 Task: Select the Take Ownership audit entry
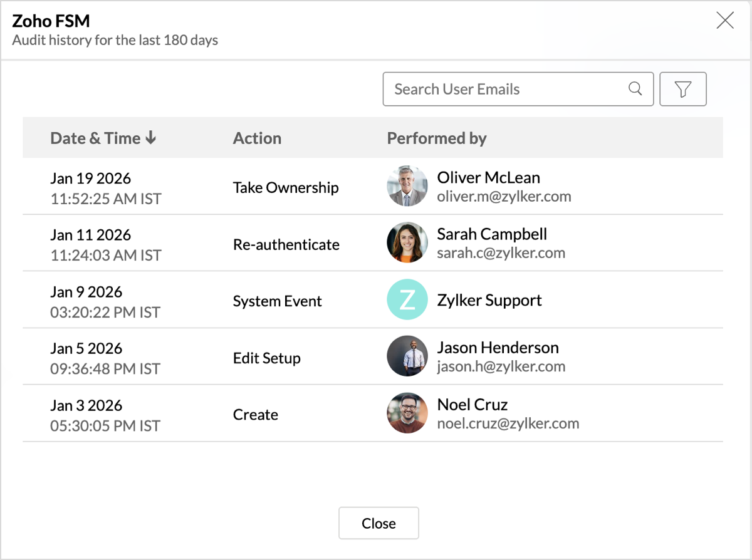286,188
